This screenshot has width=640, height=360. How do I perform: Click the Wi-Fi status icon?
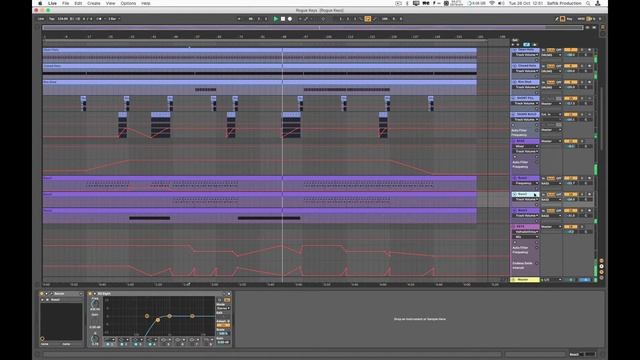coord(492,3)
